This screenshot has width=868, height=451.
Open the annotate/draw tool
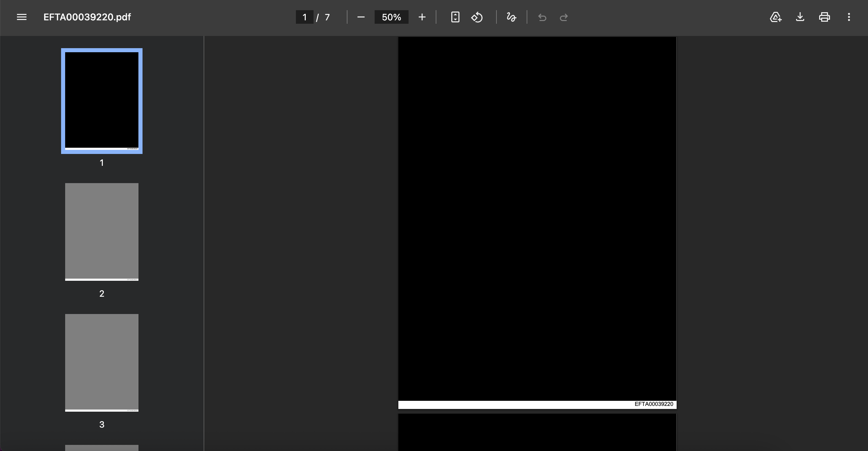tap(511, 17)
